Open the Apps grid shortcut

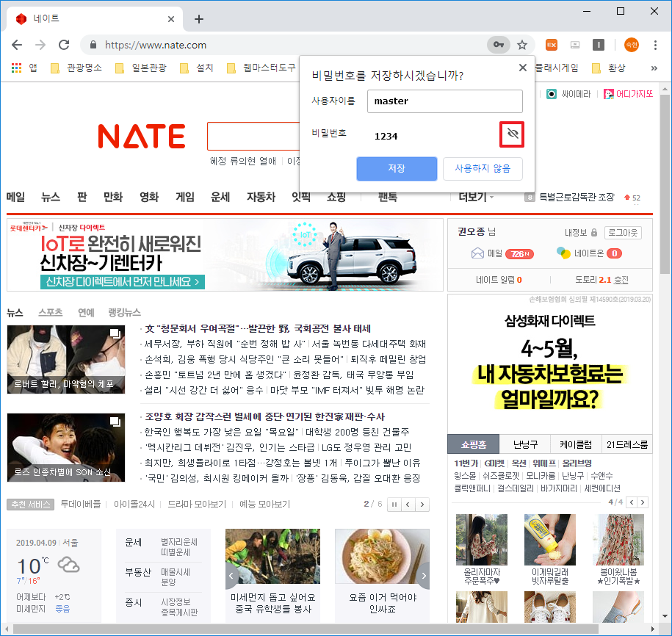(24, 68)
